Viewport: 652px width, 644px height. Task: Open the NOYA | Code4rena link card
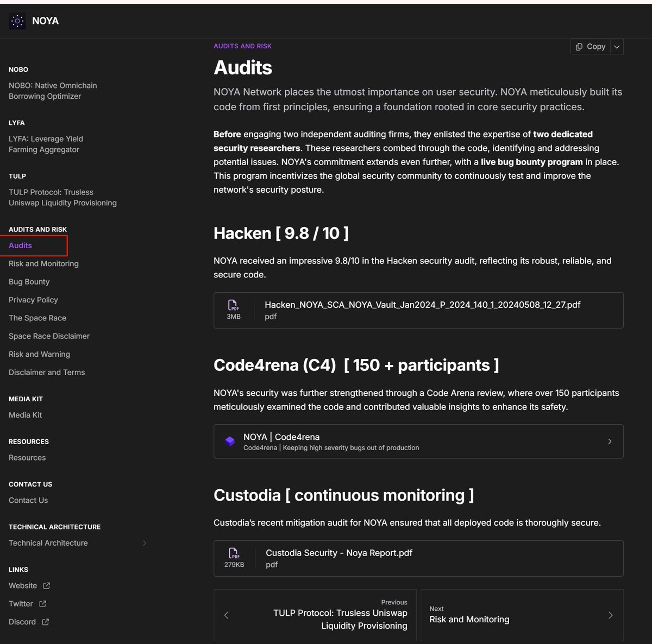click(418, 441)
